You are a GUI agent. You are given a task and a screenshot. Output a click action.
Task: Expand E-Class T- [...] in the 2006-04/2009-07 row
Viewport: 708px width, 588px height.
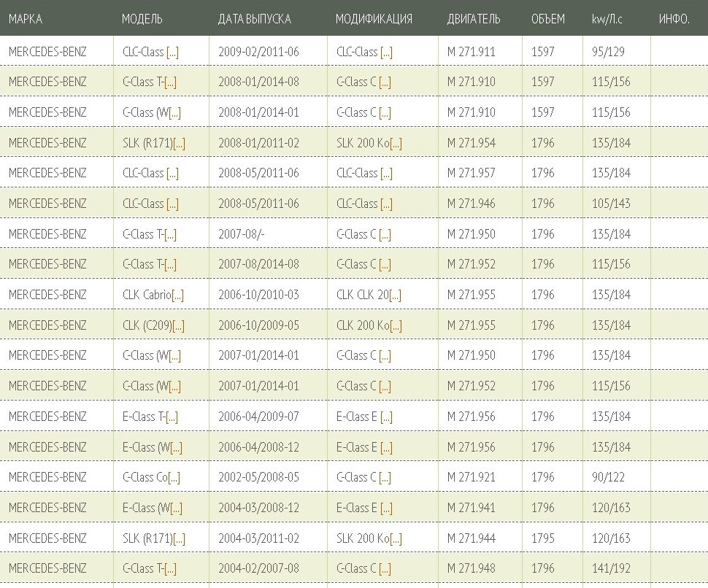[172, 417]
